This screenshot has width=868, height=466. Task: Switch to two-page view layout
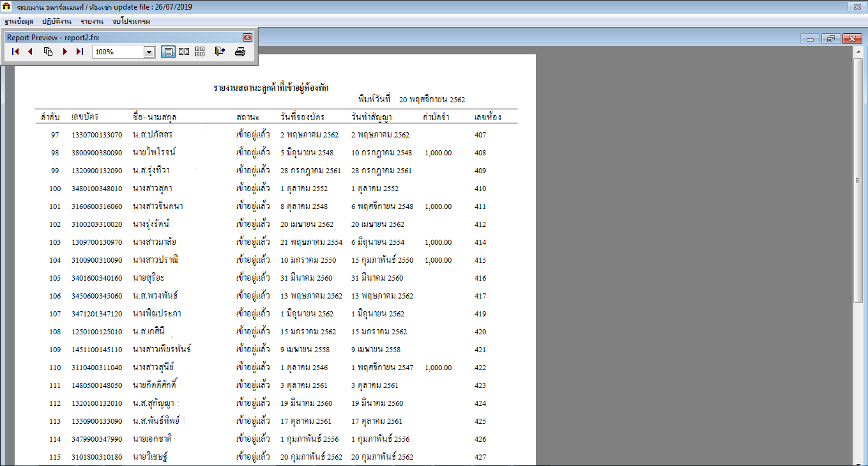click(x=184, y=52)
